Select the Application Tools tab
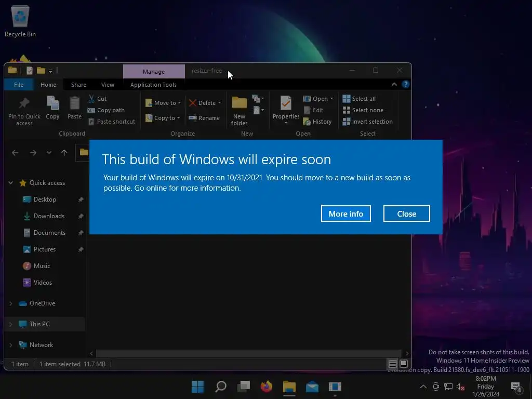Image resolution: width=532 pixels, height=399 pixels. click(153, 85)
